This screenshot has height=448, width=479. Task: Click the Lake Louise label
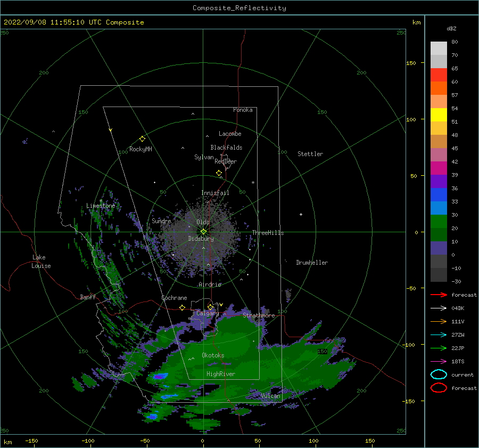tap(41, 262)
